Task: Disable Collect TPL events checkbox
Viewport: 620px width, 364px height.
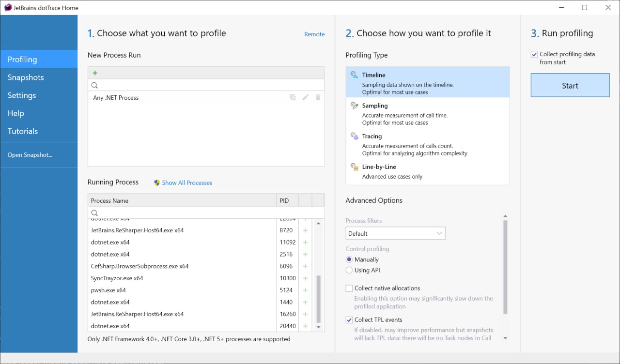Action: coord(349,320)
